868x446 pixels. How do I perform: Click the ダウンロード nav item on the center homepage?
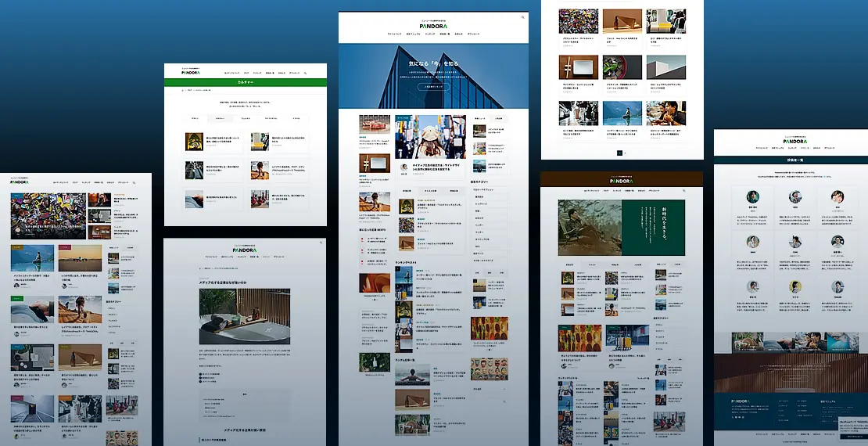[474, 34]
